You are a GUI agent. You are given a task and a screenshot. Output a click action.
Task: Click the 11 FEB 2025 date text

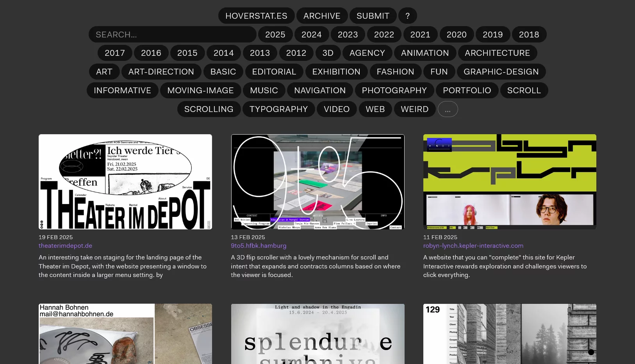tap(440, 237)
